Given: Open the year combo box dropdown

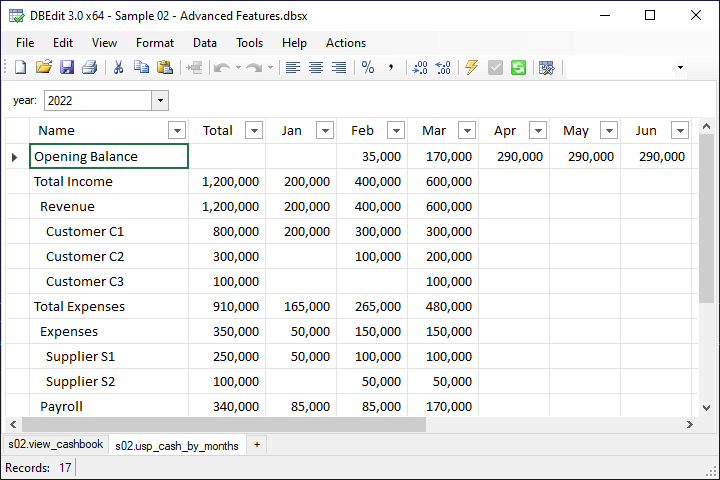Looking at the screenshot, I should (x=160, y=101).
